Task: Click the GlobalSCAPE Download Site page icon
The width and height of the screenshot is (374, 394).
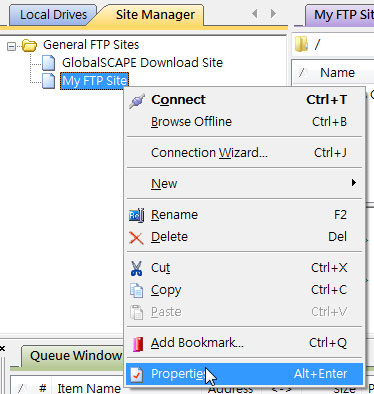Action: click(x=49, y=63)
